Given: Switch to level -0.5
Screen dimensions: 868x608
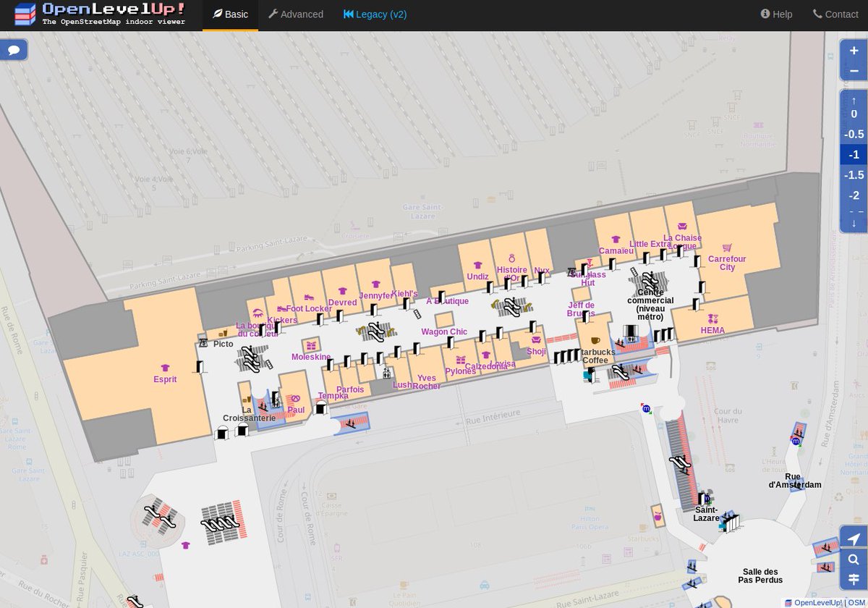Looking at the screenshot, I should 854,134.
